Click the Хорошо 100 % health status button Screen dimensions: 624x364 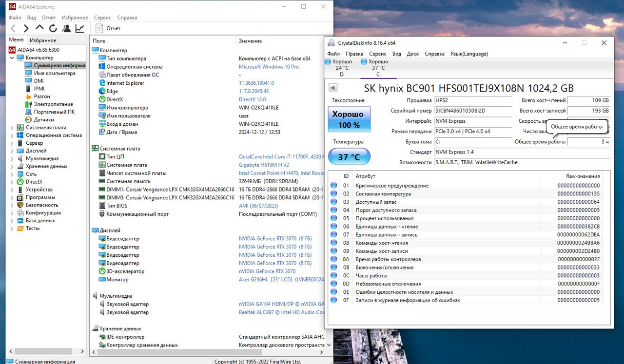[349, 119]
